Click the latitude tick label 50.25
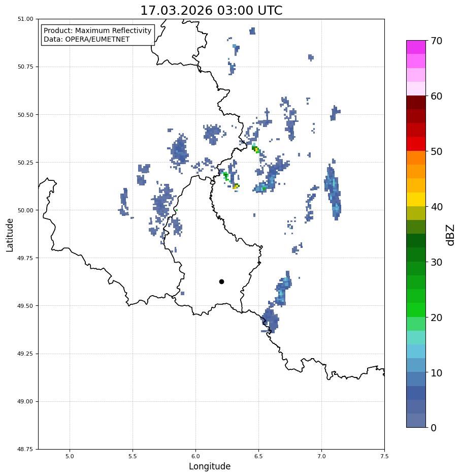Image resolution: width=461 pixels, height=476 pixels. click(x=25, y=163)
